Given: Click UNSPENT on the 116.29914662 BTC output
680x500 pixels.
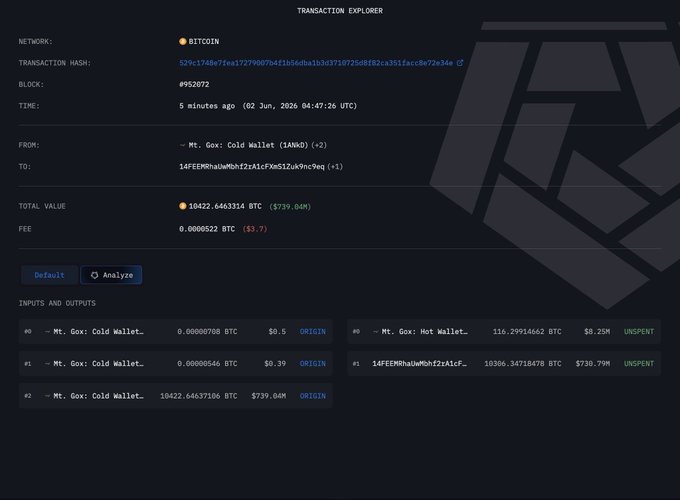Looking at the screenshot, I should click(x=639, y=331).
